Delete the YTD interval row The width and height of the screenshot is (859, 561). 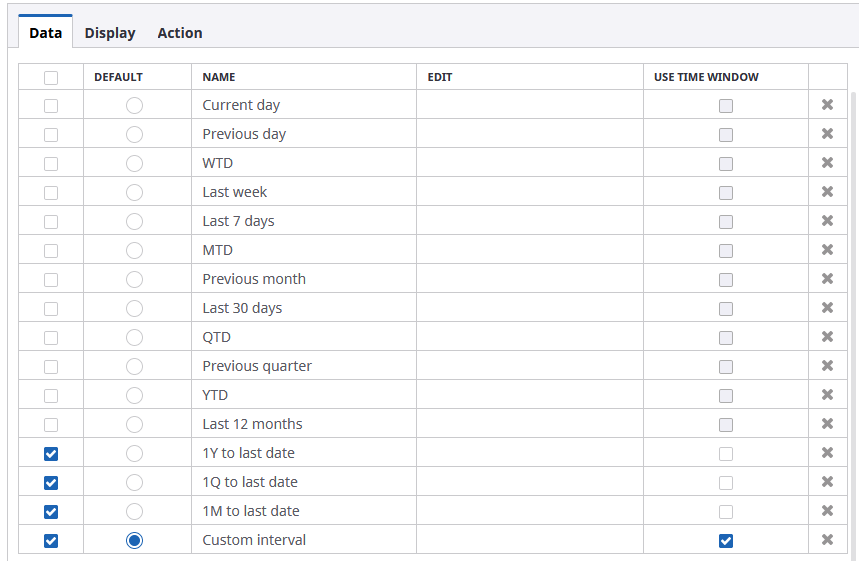[x=827, y=395]
